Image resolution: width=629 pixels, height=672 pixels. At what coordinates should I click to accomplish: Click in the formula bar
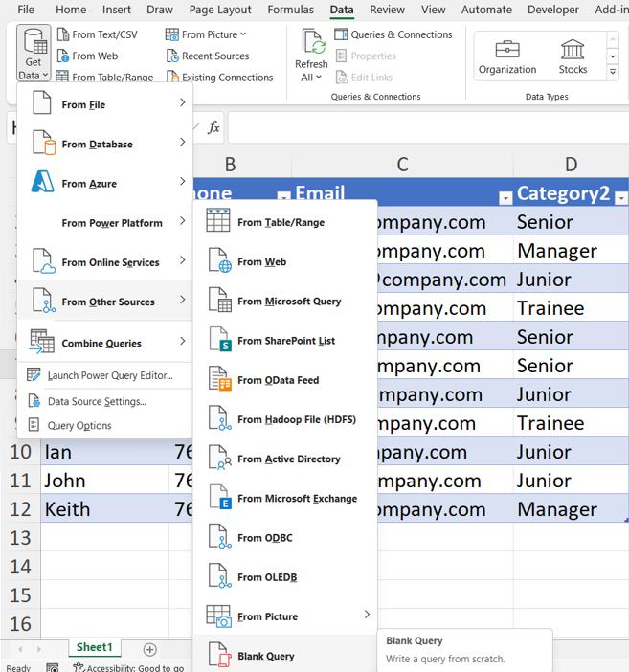coord(428,127)
